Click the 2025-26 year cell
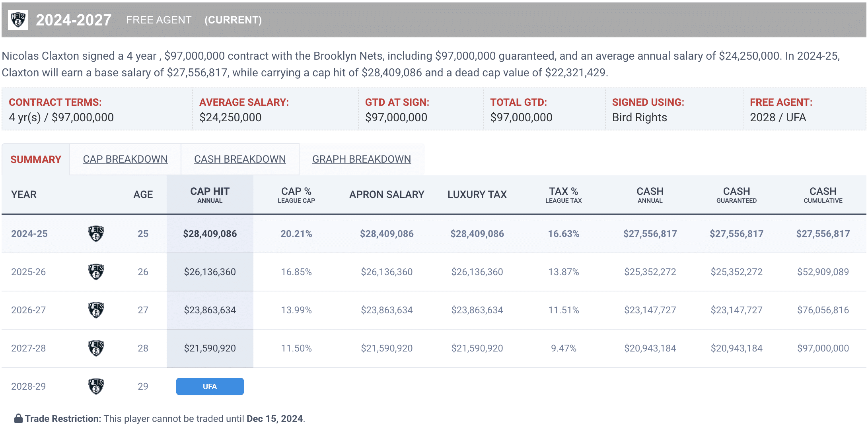The width and height of the screenshot is (868, 435). [29, 272]
